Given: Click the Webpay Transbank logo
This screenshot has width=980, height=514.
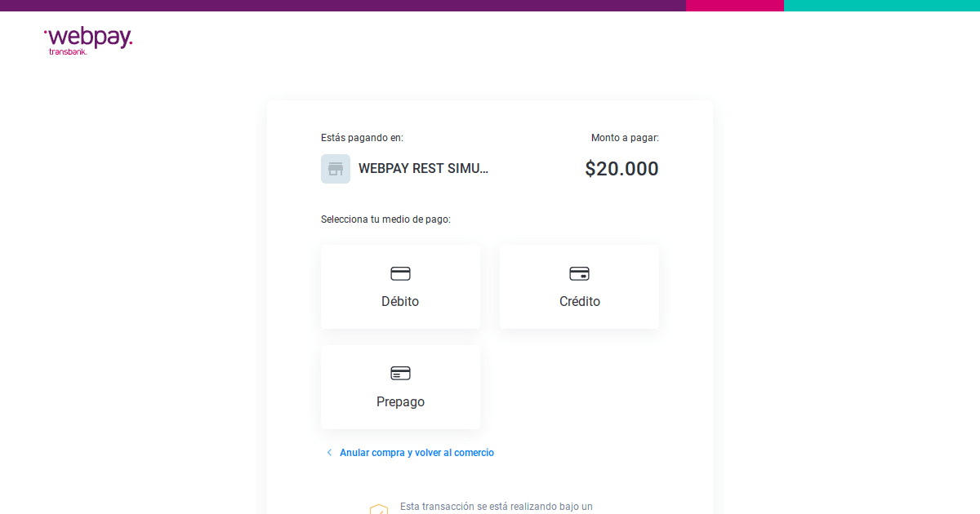Looking at the screenshot, I should pos(87,40).
